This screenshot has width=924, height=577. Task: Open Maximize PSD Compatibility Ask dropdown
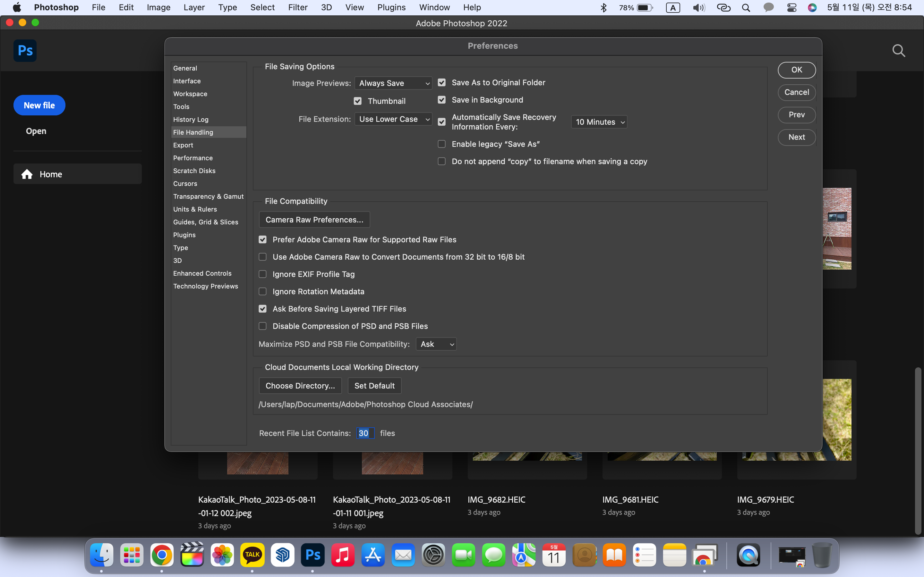[x=436, y=344]
